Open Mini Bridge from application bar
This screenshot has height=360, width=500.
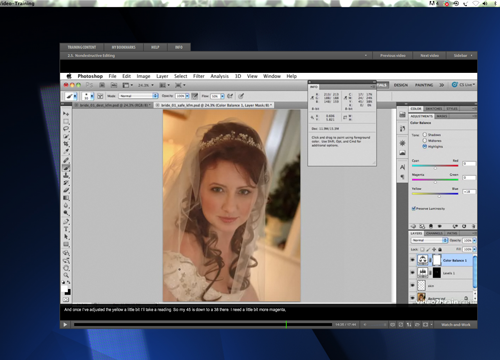[x=114, y=85]
